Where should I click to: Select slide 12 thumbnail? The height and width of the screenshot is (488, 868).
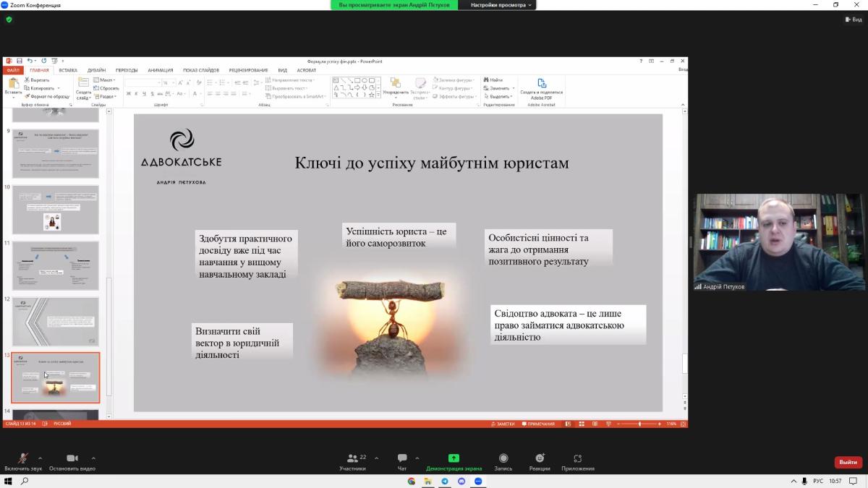click(56, 322)
